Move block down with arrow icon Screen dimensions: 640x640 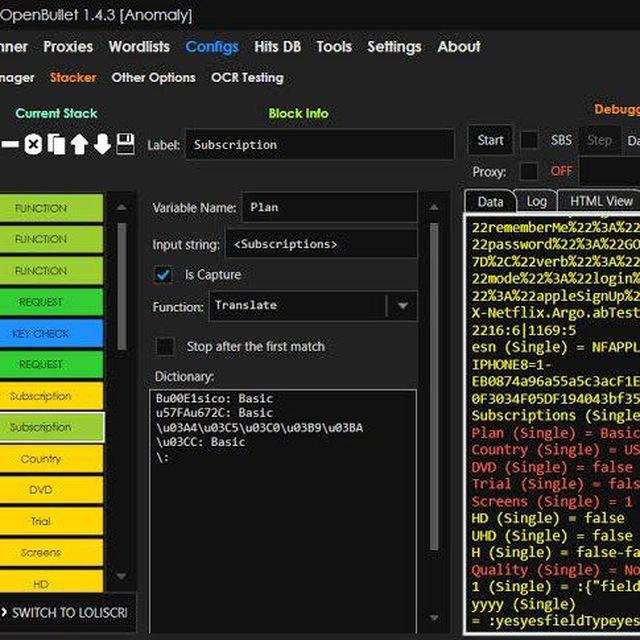[x=102, y=144]
